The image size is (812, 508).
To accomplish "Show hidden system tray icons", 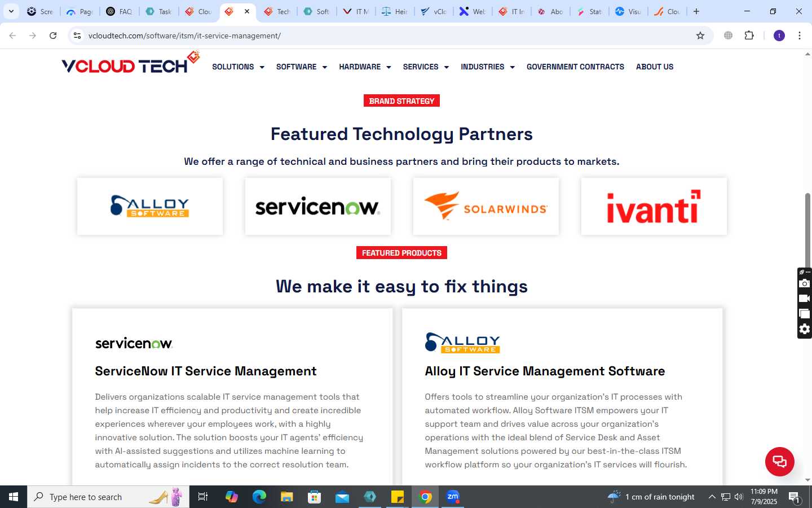I will click(x=712, y=497).
